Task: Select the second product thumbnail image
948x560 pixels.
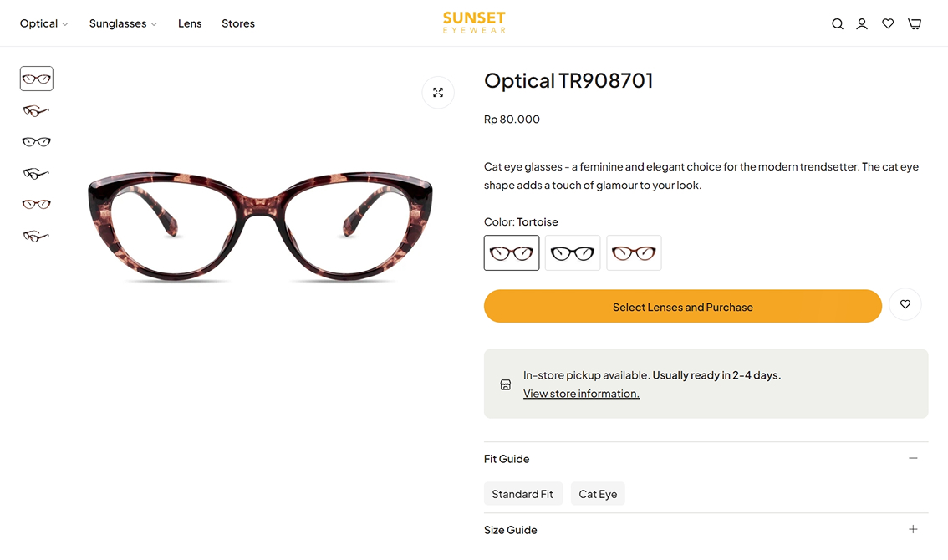Action: point(37,111)
